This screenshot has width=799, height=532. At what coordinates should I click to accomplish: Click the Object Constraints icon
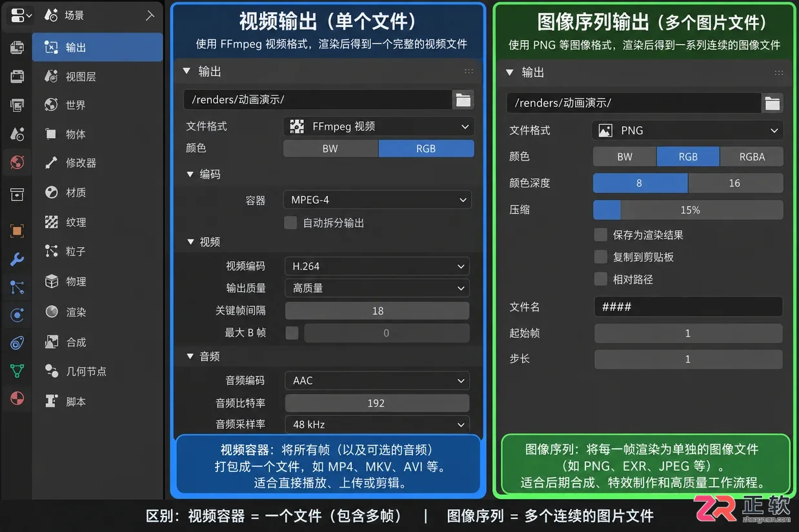click(x=17, y=343)
